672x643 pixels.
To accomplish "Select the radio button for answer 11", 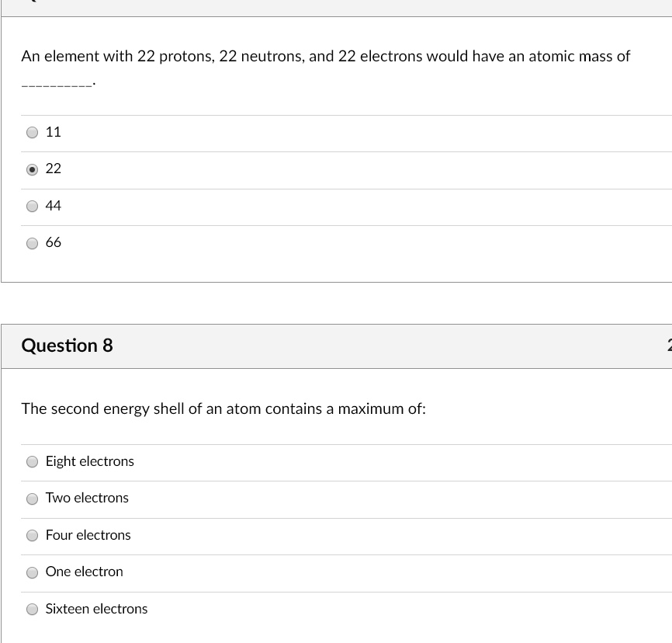I will click(x=32, y=132).
